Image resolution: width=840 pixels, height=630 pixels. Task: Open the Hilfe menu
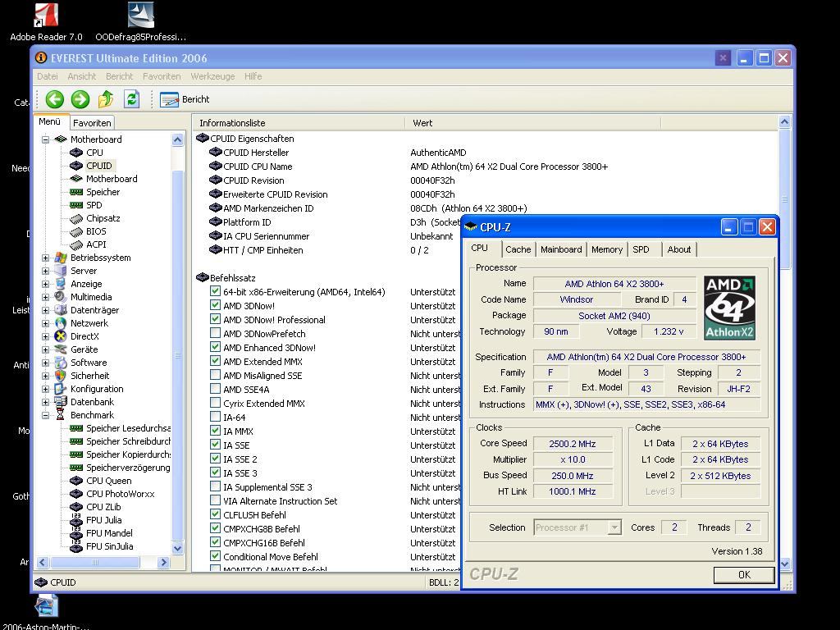pyautogui.click(x=253, y=76)
